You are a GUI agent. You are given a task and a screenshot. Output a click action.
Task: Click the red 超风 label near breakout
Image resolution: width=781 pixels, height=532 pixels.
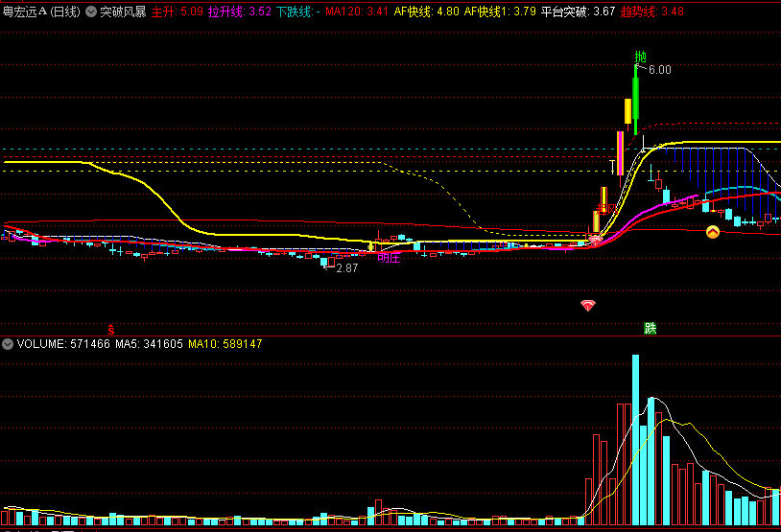click(606, 209)
